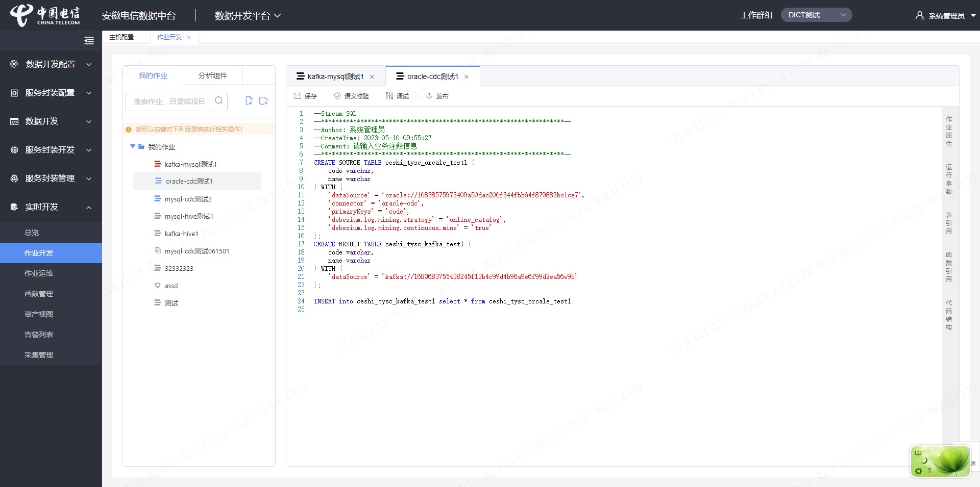Click the 服务封装配置 sidebar icon
This screenshot has width=980, height=487.
pos(14,93)
